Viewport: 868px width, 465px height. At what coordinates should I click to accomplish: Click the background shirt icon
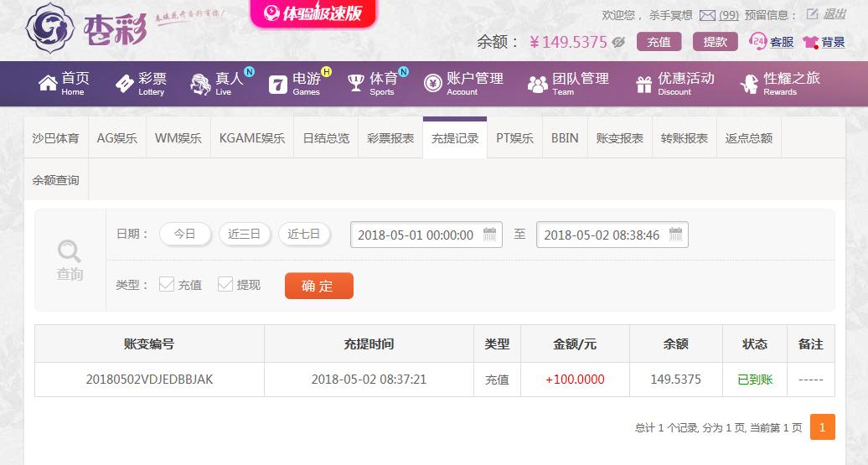(x=810, y=42)
